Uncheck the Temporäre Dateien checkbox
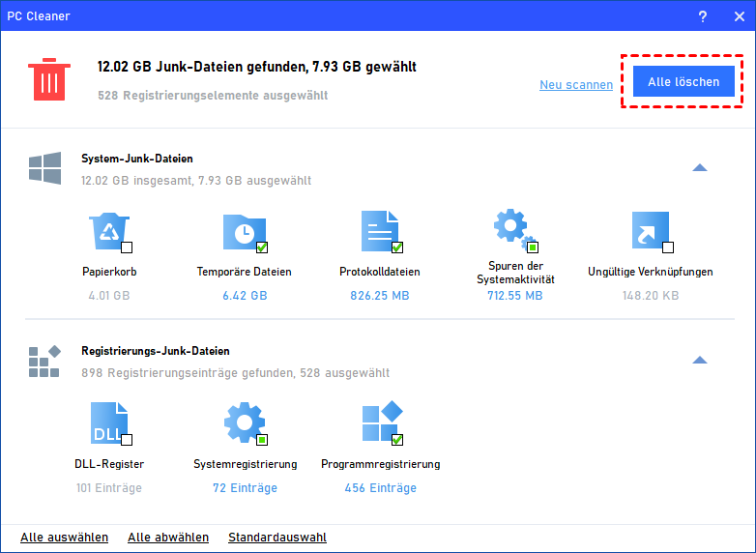The width and height of the screenshot is (756, 553). pyautogui.click(x=262, y=247)
